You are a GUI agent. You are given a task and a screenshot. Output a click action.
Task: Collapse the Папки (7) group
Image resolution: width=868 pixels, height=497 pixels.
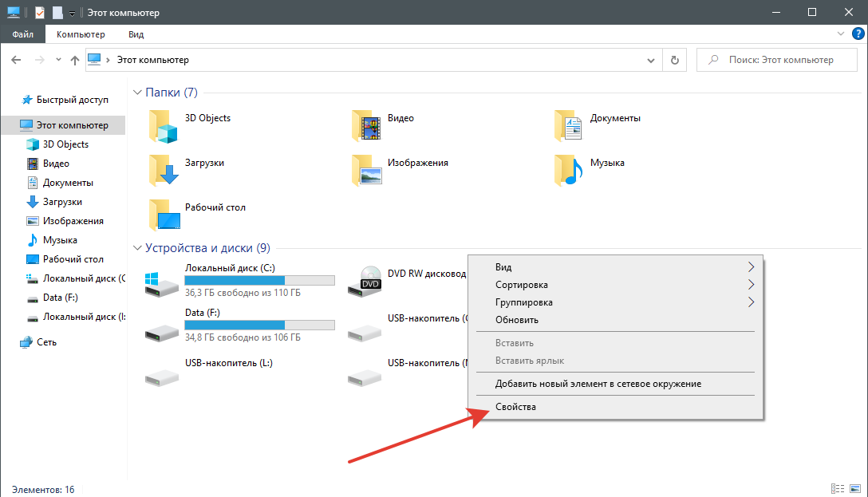coord(138,93)
